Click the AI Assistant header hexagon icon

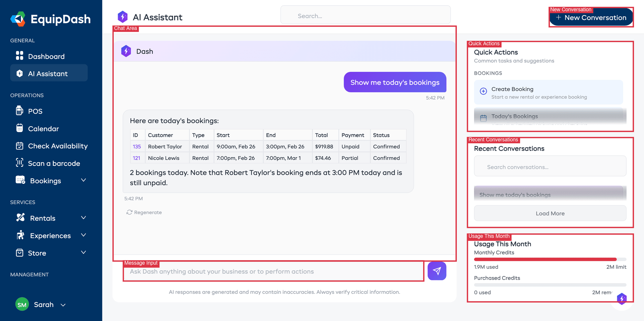click(x=123, y=16)
